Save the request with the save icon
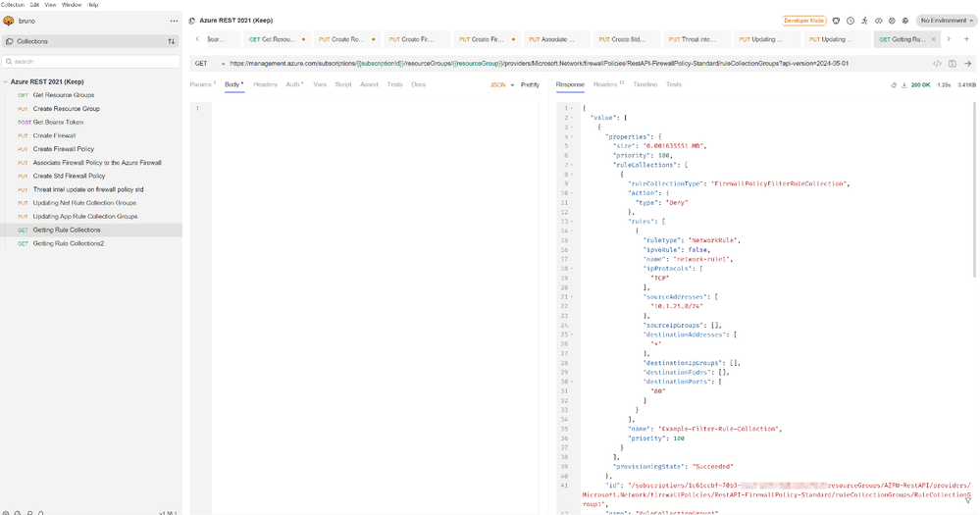 point(953,64)
